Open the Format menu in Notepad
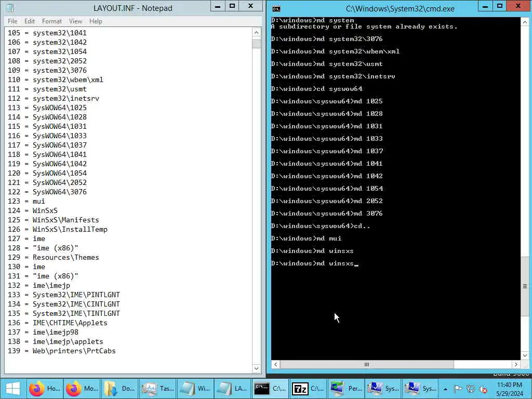Viewport: 532px width, 399px height. [52, 21]
